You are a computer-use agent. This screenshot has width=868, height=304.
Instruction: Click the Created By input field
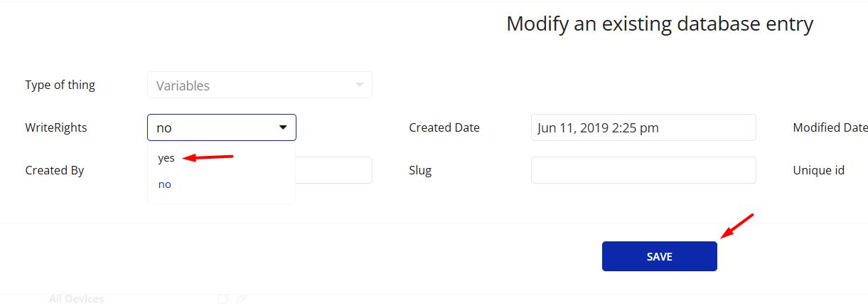333,170
